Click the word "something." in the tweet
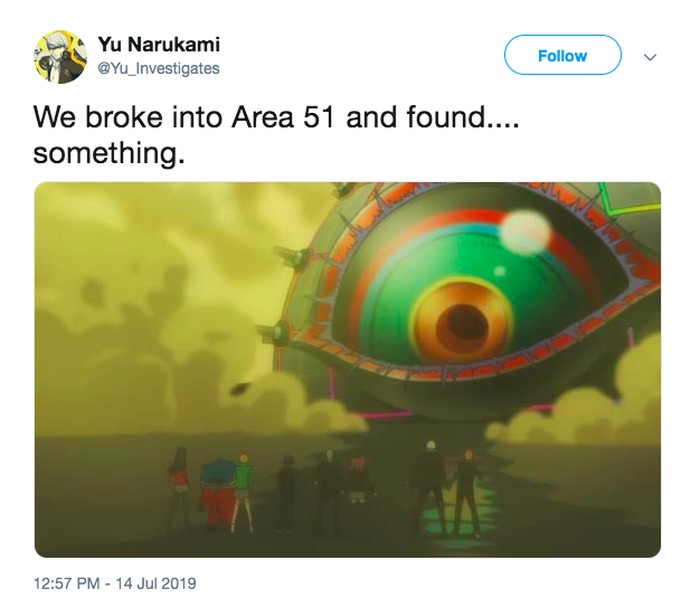 point(108,154)
